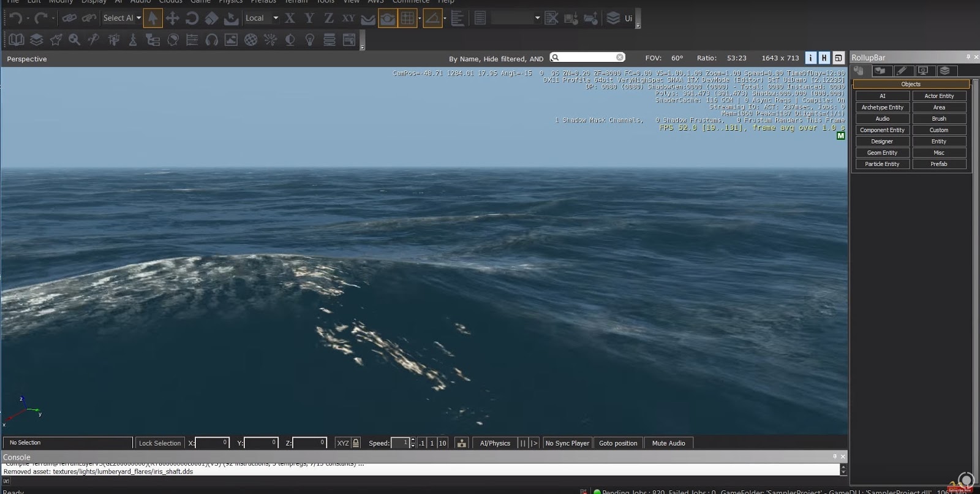Open the Track View sliders icon

192,40
